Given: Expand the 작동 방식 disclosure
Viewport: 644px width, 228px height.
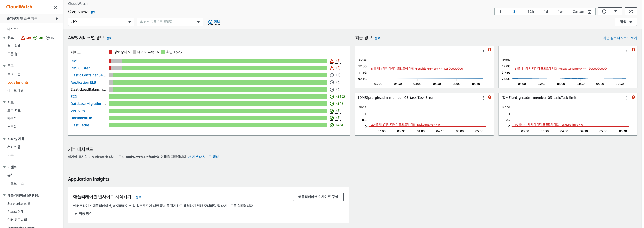Looking at the screenshot, I should pos(83,214).
